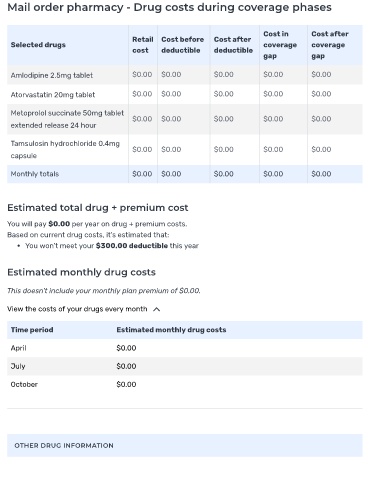Click the Time period column header
The image size is (370, 480).
click(x=32, y=330)
